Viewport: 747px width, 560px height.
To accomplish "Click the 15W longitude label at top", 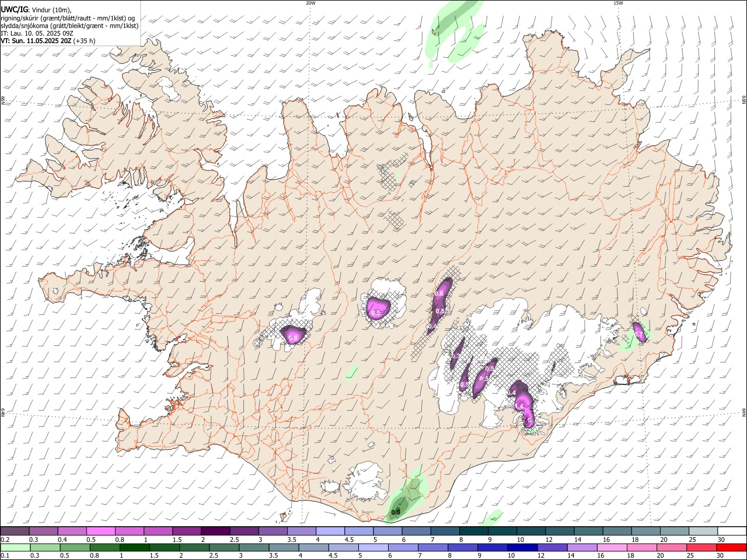I will coord(618,3).
